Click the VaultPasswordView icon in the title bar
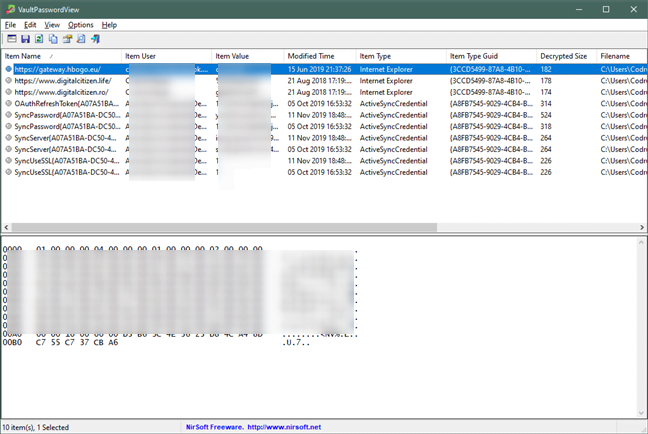648x434 pixels. pyautogui.click(x=10, y=9)
